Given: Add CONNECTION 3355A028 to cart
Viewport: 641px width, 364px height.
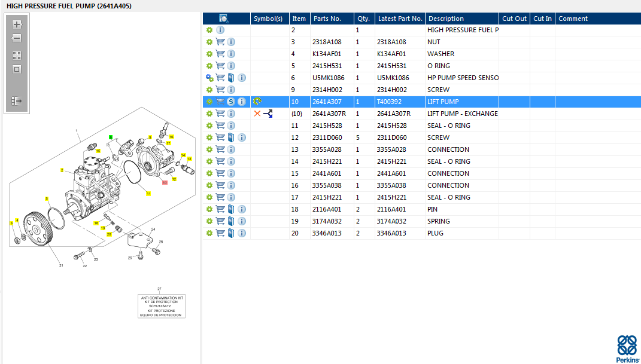Looking at the screenshot, I should 220,149.
